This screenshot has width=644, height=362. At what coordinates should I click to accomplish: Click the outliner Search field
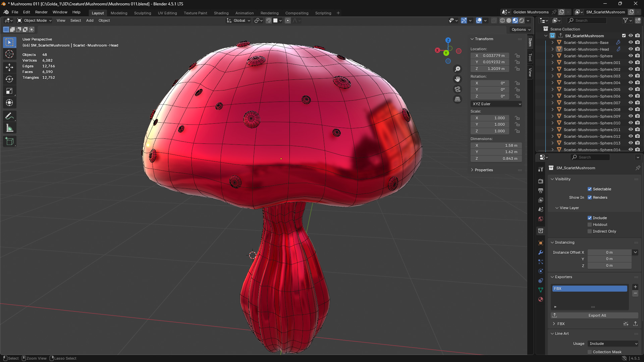pyautogui.click(x=587, y=20)
